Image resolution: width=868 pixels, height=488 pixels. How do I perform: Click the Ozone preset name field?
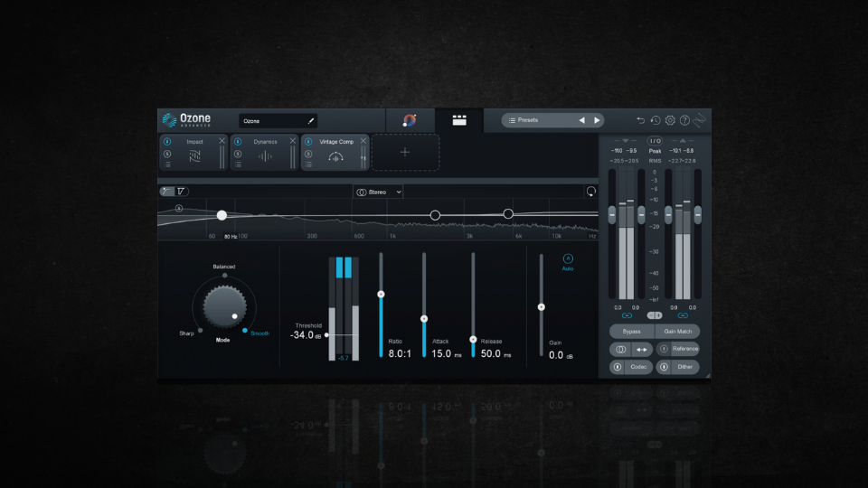(278, 120)
